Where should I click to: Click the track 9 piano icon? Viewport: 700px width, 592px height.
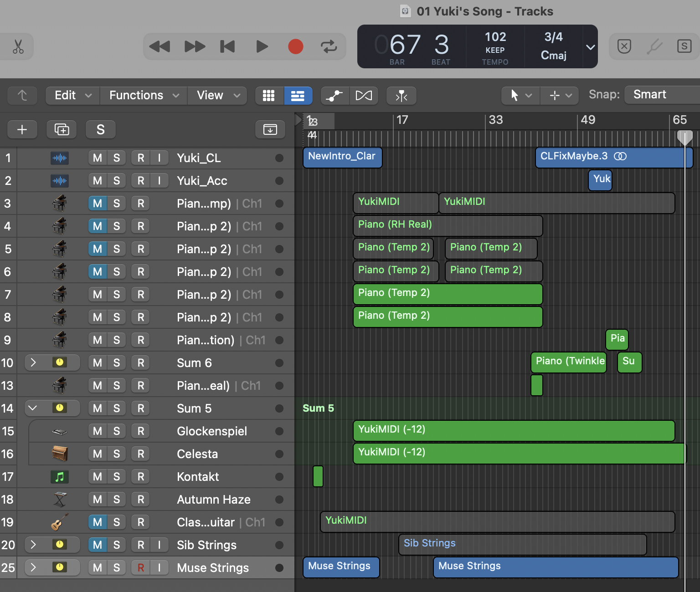(x=60, y=340)
